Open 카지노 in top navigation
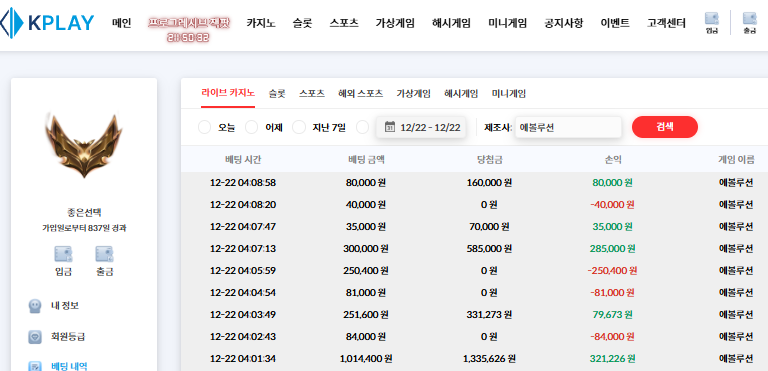Image resolution: width=768 pixels, height=371 pixels. (x=261, y=23)
